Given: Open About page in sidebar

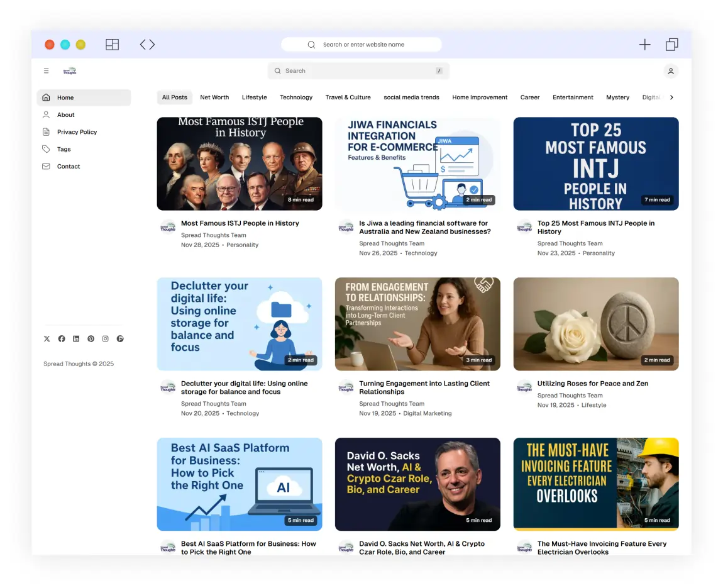Looking at the screenshot, I should (84, 114).
